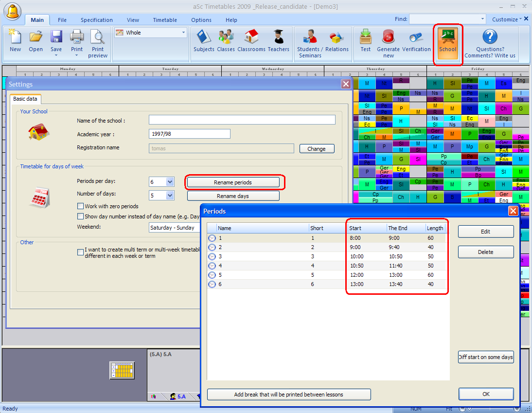
Task: Toggle Show day number instead of day name
Action: [81, 216]
